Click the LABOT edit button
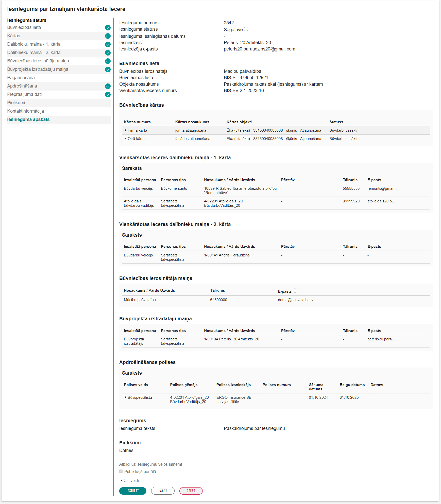 tap(163, 491)
